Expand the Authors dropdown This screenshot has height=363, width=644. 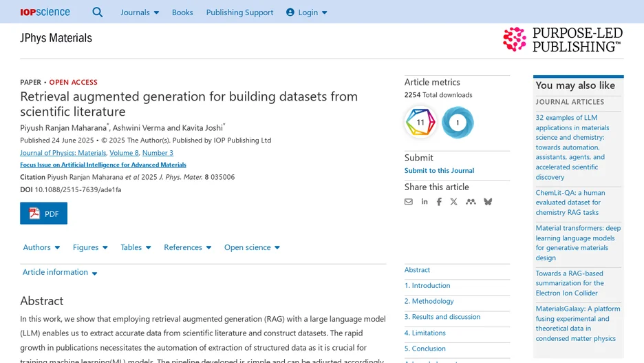click(x=41, y=247)
